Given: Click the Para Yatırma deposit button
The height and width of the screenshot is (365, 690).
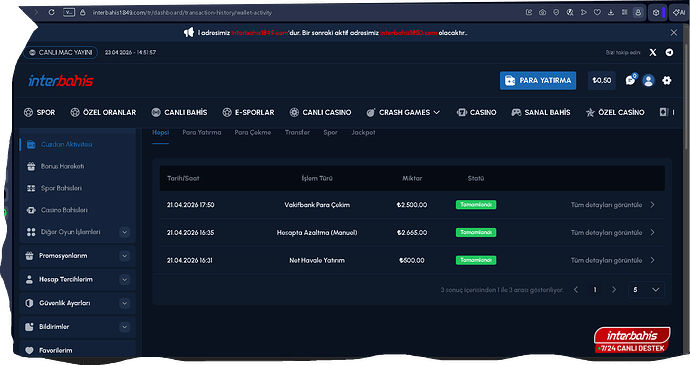Looking at the screenshot, I should (538, 81).
